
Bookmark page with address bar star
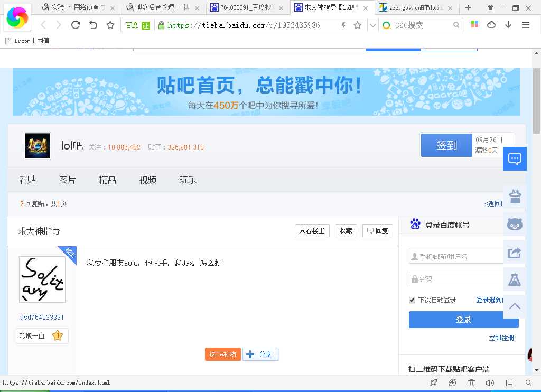358,25
